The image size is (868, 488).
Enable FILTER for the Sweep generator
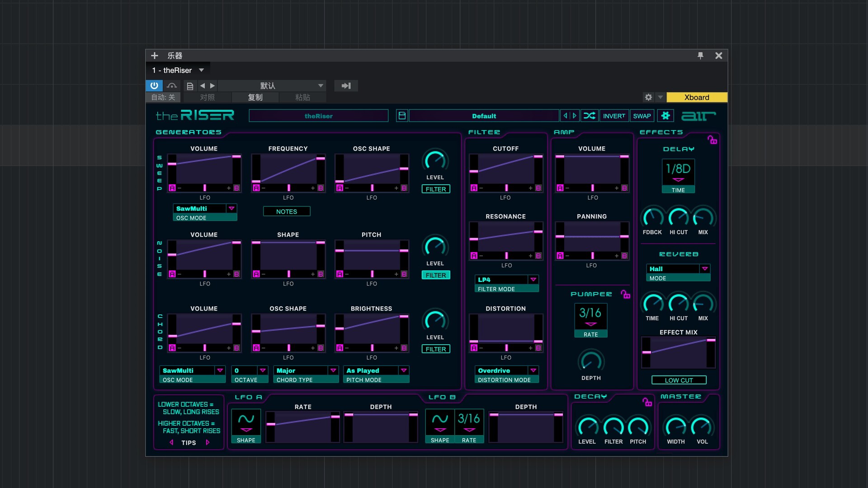(435, 189)
